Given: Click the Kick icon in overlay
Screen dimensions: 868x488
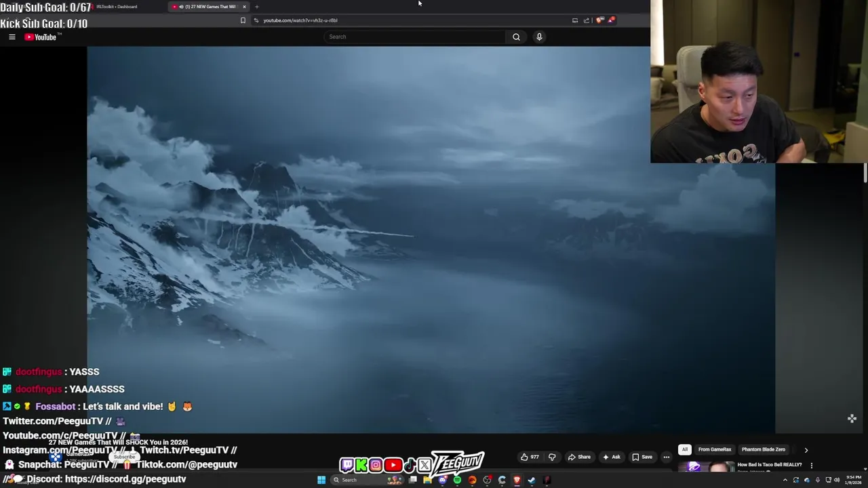Looking at the screenshot, I should 361,465.
